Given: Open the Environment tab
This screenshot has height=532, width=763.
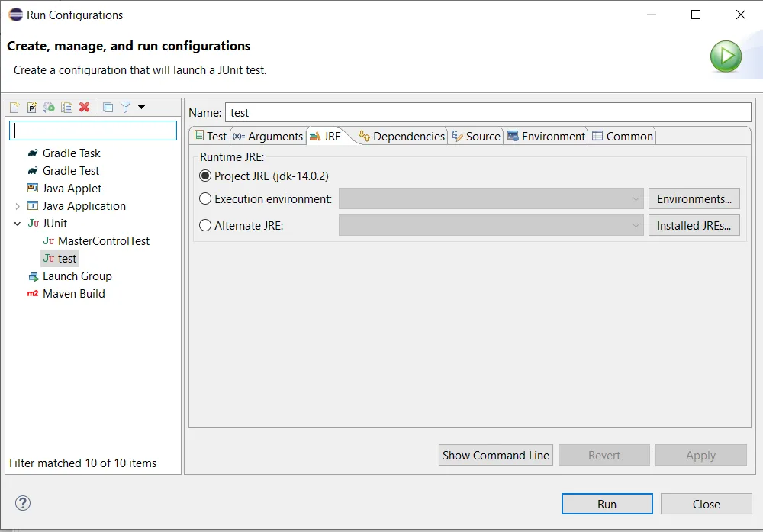Looking at the screenshot, I should pos(552,136).
